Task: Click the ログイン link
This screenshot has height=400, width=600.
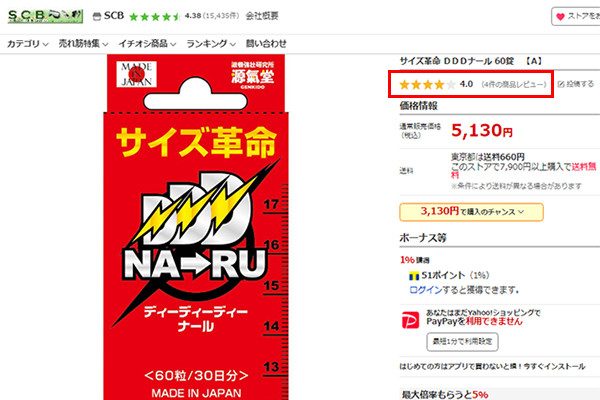Action: (x=426, y=290)
